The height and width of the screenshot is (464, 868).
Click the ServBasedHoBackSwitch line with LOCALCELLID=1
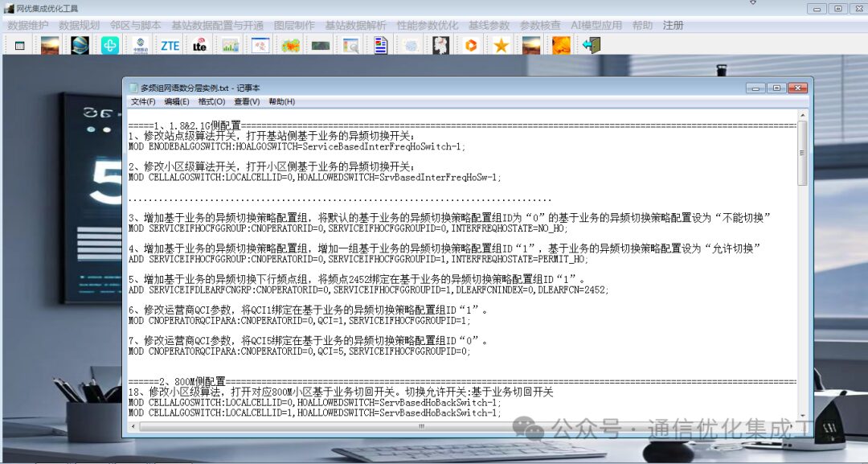click(x=315, y=413)
